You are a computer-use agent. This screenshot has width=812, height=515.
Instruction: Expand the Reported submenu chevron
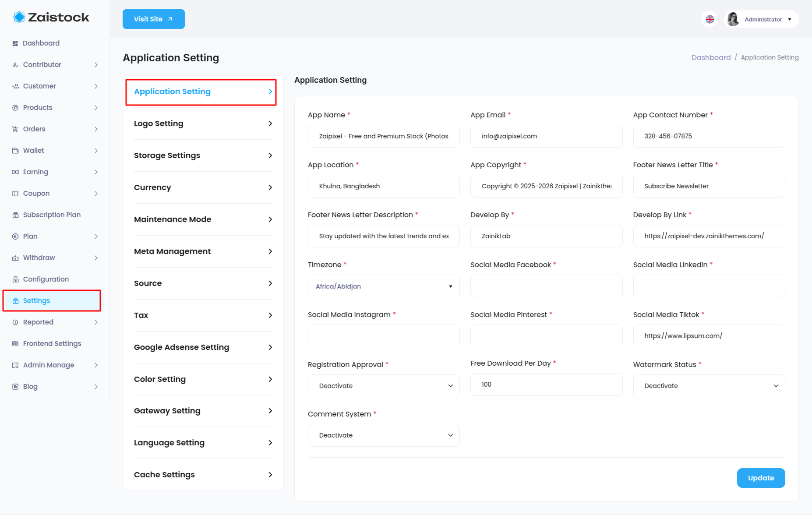(x=96, y=322)
